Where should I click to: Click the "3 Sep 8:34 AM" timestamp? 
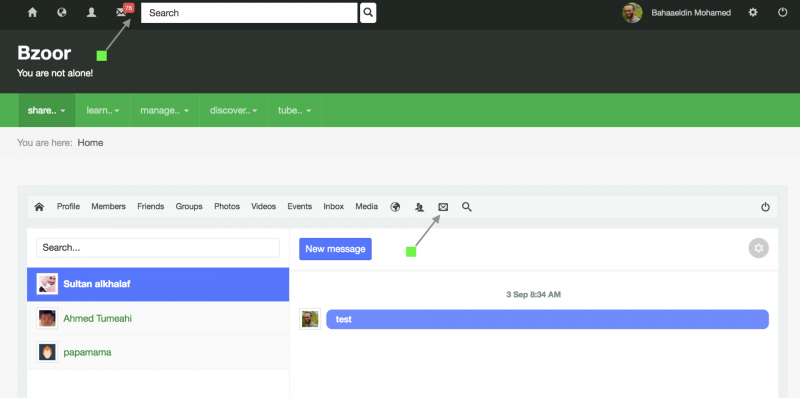pyautogui.click(x=534, y=294)
